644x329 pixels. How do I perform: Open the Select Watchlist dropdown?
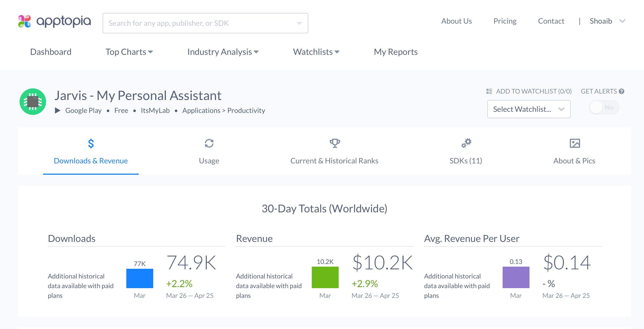point(528,109)
